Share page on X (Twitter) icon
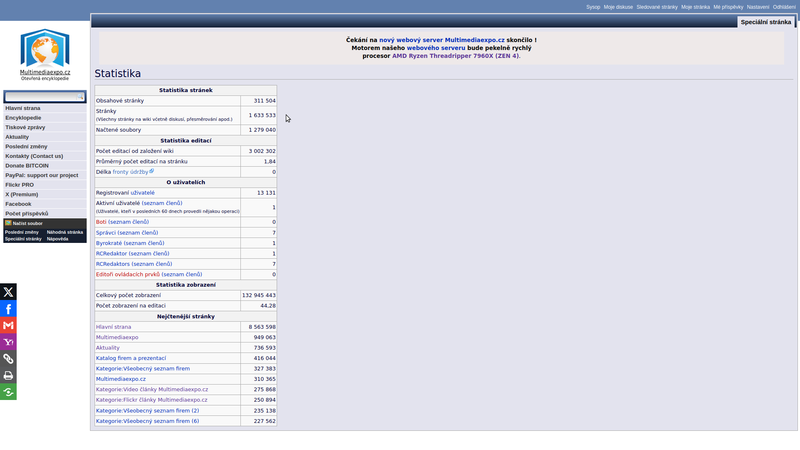This screenshot has width=800, height=450. pyautogui.click(x=8, y=292)
